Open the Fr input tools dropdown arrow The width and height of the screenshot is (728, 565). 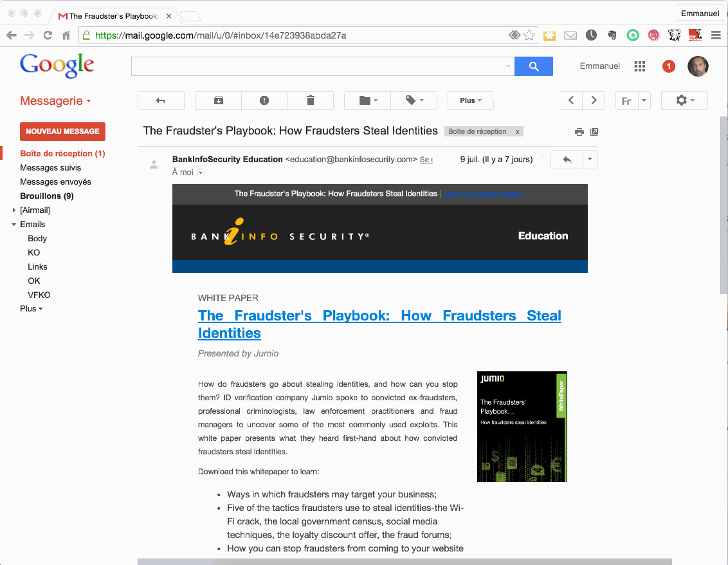(644, 100)
